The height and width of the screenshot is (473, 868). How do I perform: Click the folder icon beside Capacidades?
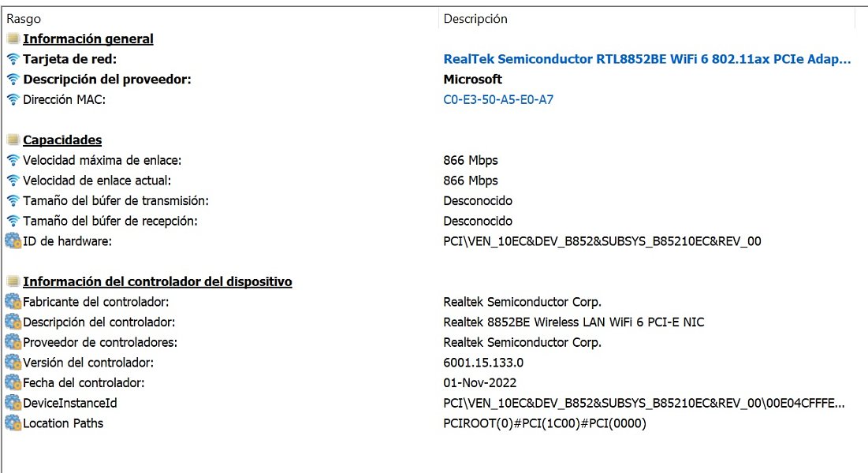pos(13,140)
